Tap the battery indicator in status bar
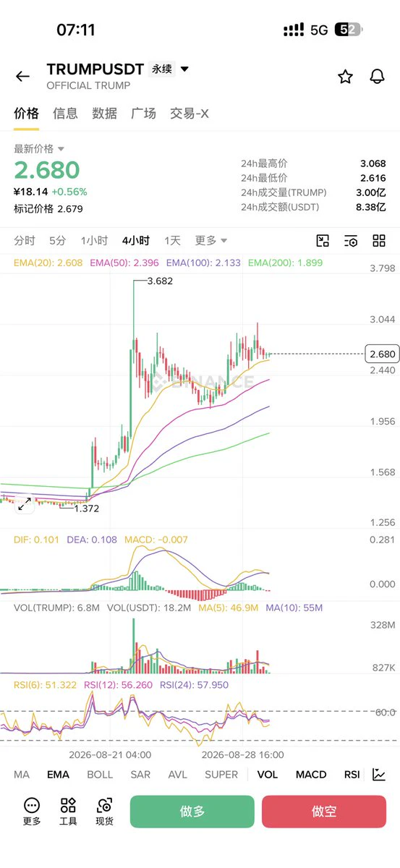The height and width of the screenshot is (868, 400). [x=348, y=30]
